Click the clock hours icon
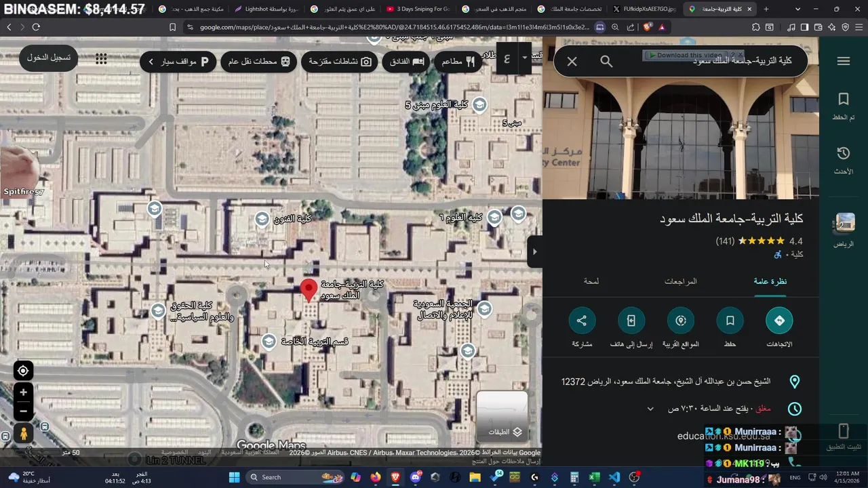This screenshot has width=868, height=488. point(794,409)
